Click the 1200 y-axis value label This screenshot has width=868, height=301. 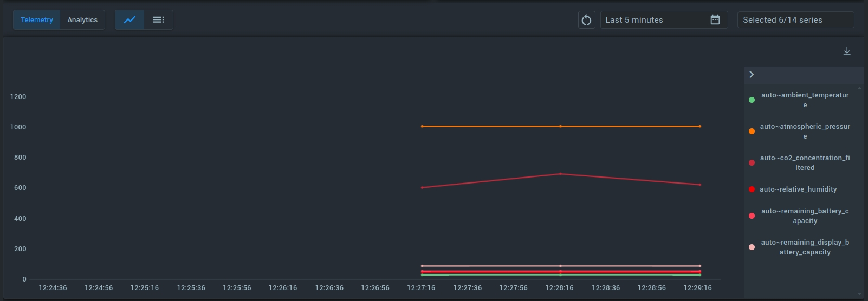coord(18,97)
